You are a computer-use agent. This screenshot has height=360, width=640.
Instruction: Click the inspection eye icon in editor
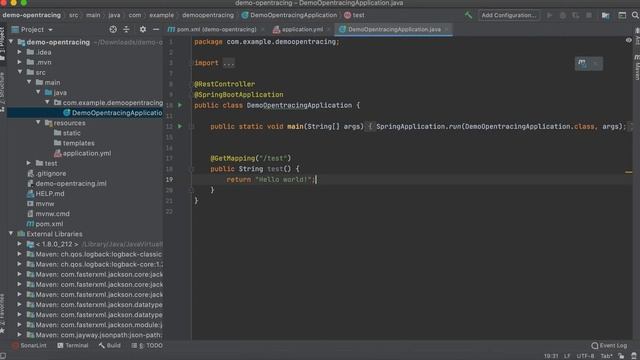pyautogui.click(x=629, y=40)
